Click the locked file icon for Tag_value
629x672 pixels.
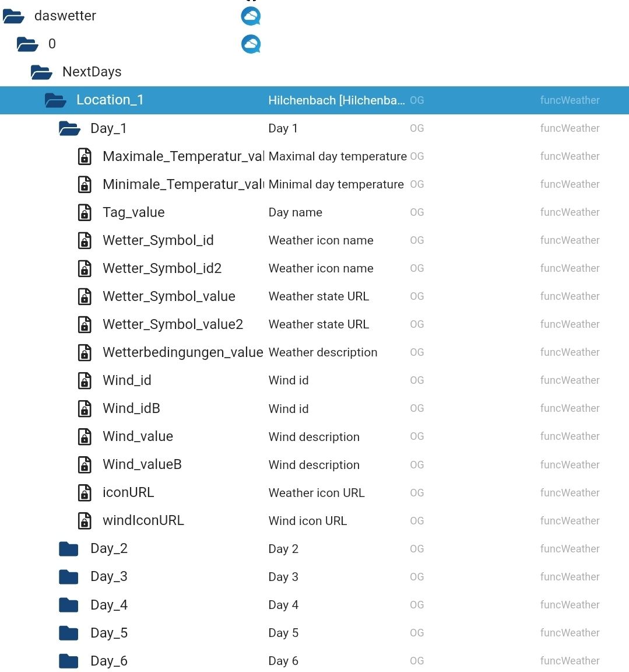[85, 212]
